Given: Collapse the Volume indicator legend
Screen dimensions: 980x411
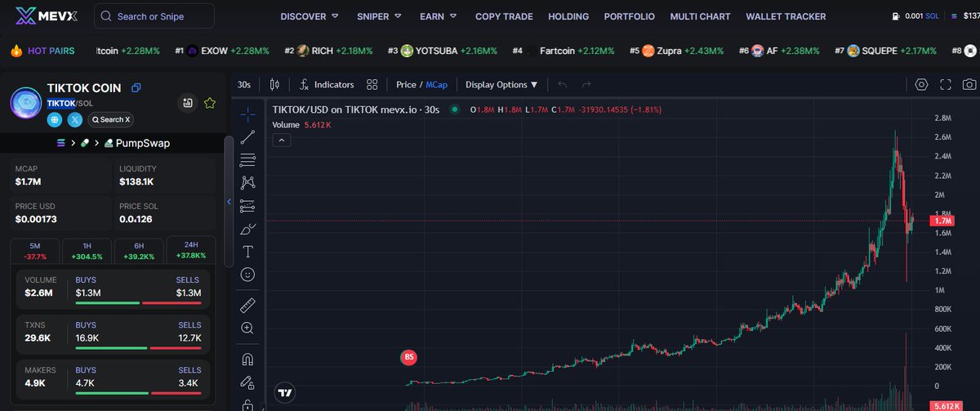Looking at the screenshot, I should click(280, 141).
